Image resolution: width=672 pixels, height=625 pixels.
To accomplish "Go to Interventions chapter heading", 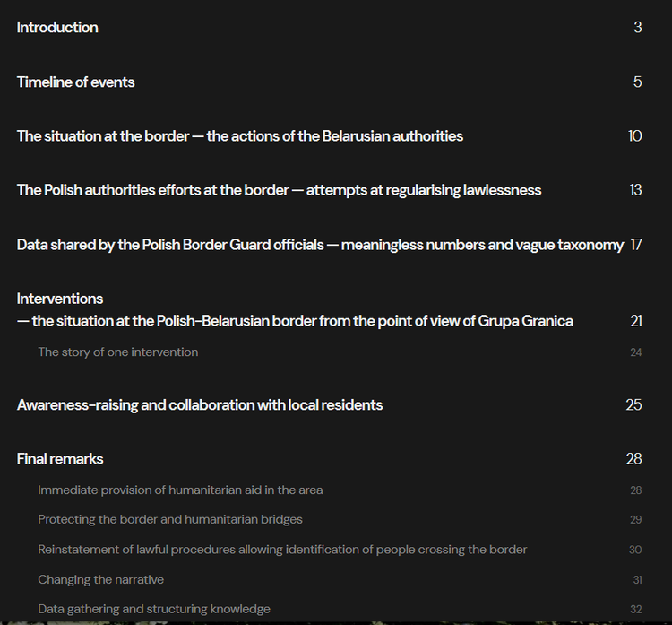I will pyautogui.click(x=60, y=299).
